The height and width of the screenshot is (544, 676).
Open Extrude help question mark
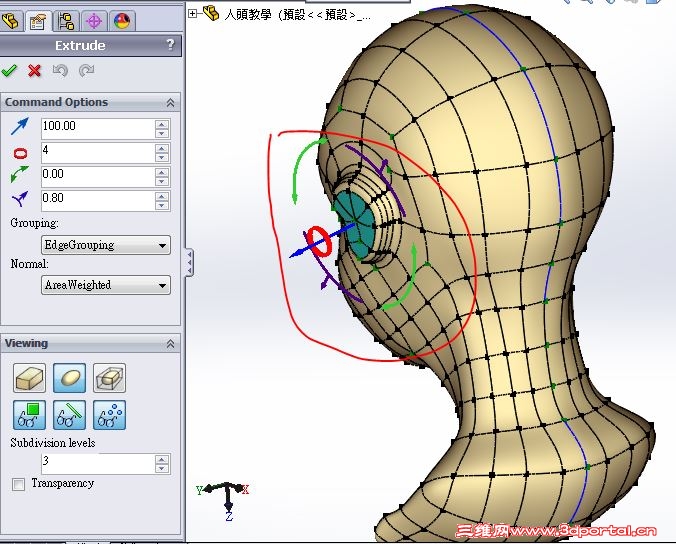170,44
